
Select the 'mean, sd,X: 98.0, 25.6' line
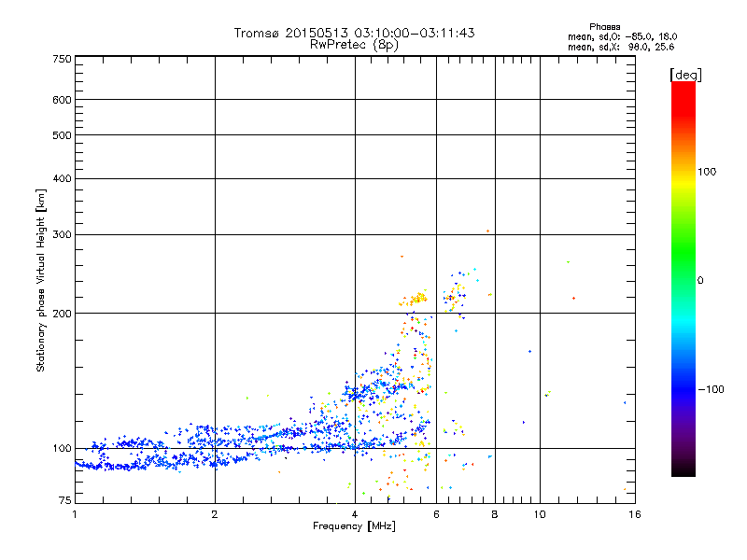(621, 47)
